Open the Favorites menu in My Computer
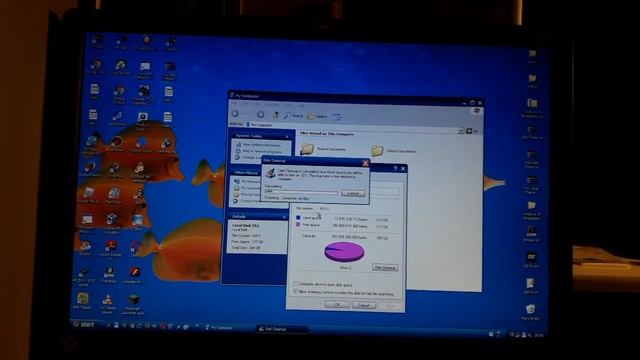Screen dimensions: 640x360 point(272,104)
